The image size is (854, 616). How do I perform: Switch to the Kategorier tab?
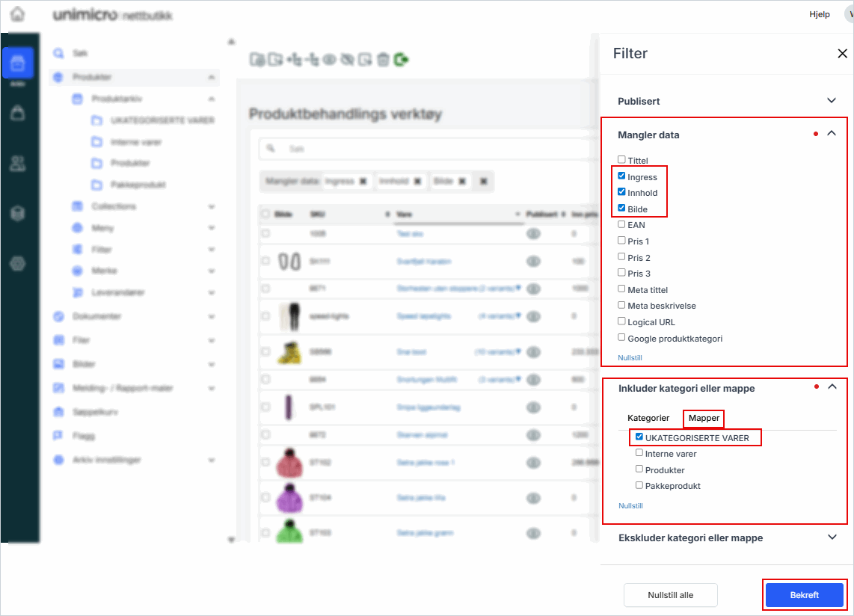[x=648, y=418]
